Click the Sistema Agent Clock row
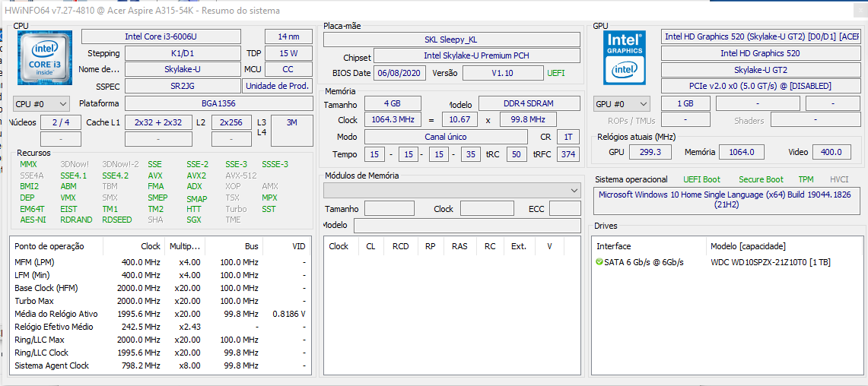Image resolution: width=868 pixels, height=386 pixels. point(160,365)
